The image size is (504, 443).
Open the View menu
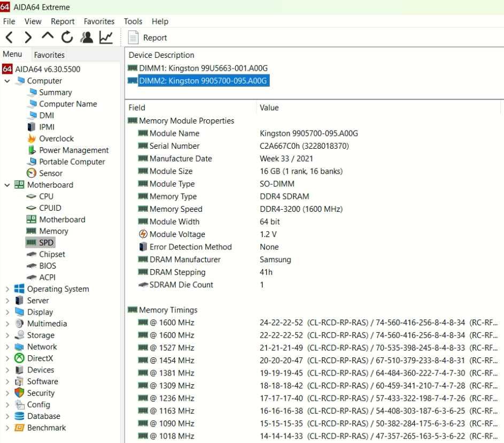click(x=33, y=21)
